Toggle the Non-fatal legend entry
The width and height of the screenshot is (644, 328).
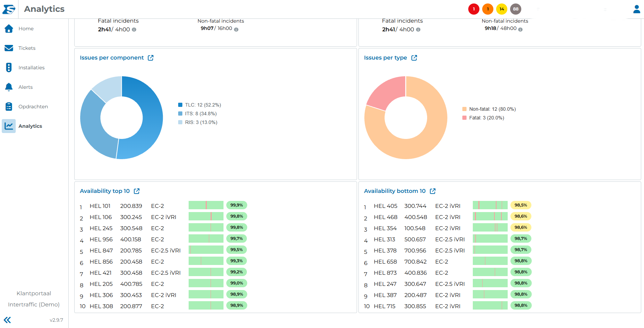(x=489, y=109)
